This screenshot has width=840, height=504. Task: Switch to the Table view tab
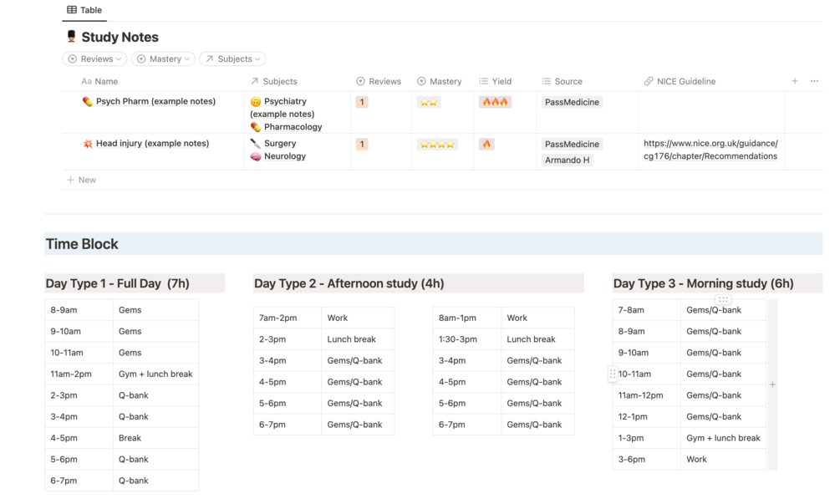click(x=84, y=10)
